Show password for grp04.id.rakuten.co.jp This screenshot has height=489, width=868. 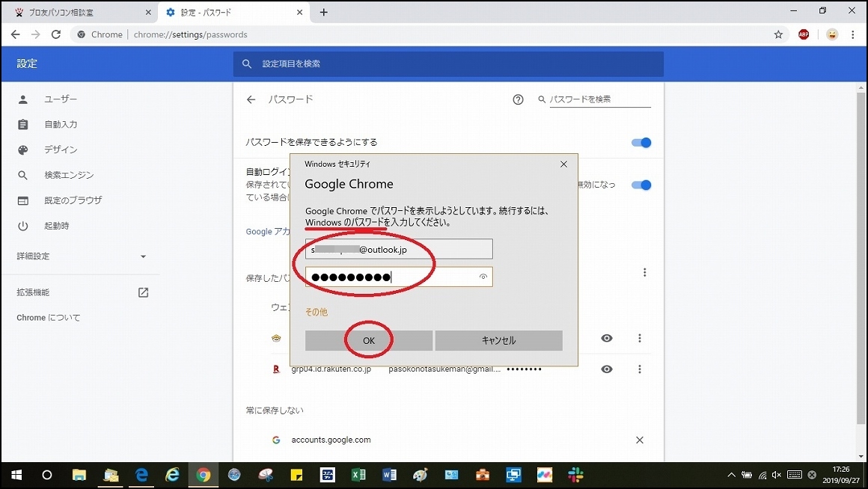pyautogui.click(x=607, y=369)
